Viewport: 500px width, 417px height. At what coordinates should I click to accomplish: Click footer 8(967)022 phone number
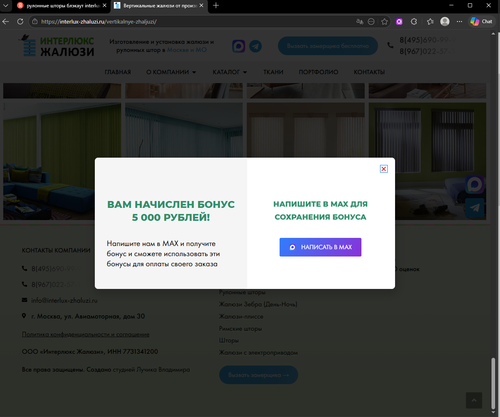click(x=56, y=284)
